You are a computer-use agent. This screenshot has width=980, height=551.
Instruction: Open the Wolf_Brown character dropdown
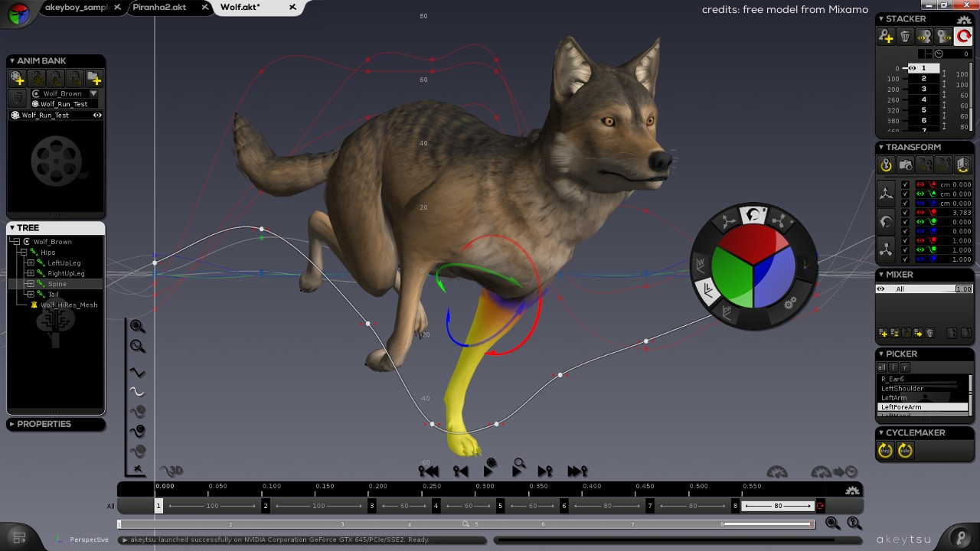point(94,93)
